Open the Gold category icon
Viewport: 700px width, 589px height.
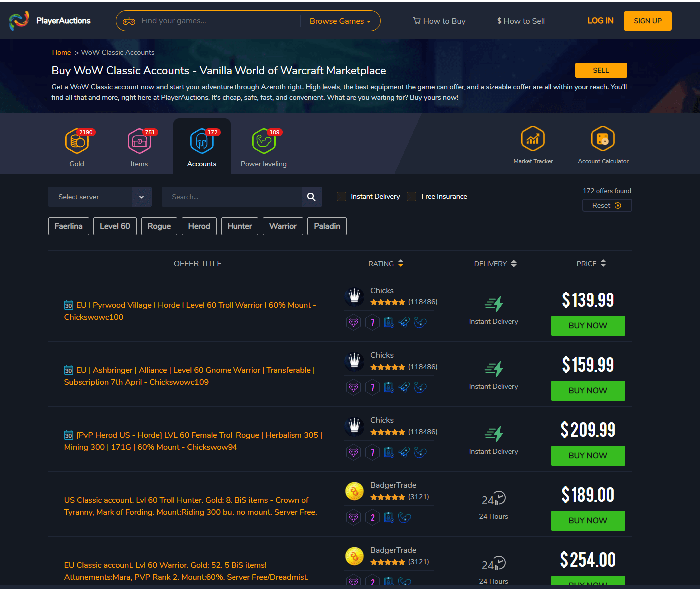tap(77, 141)
